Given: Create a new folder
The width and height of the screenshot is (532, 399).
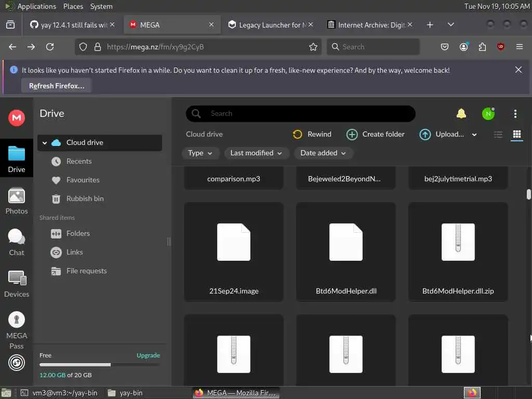Looking at the screenshot, I should (x=375, y=135).
